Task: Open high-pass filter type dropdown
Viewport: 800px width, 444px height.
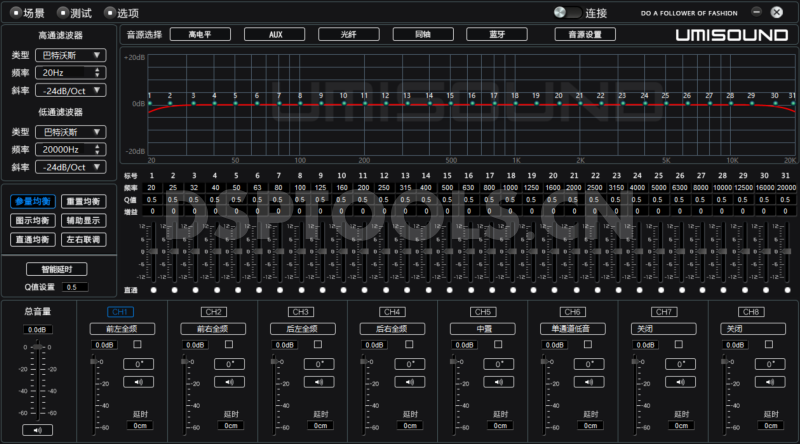Action: click(x=70, y=55)
